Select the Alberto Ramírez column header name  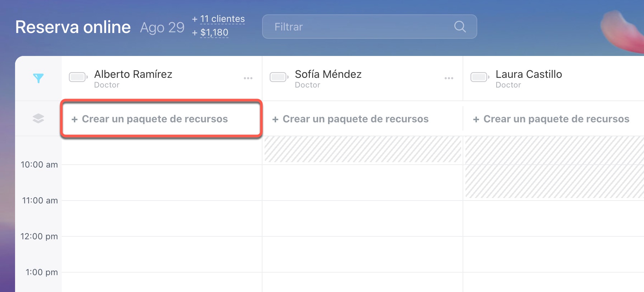coord(133,74)
